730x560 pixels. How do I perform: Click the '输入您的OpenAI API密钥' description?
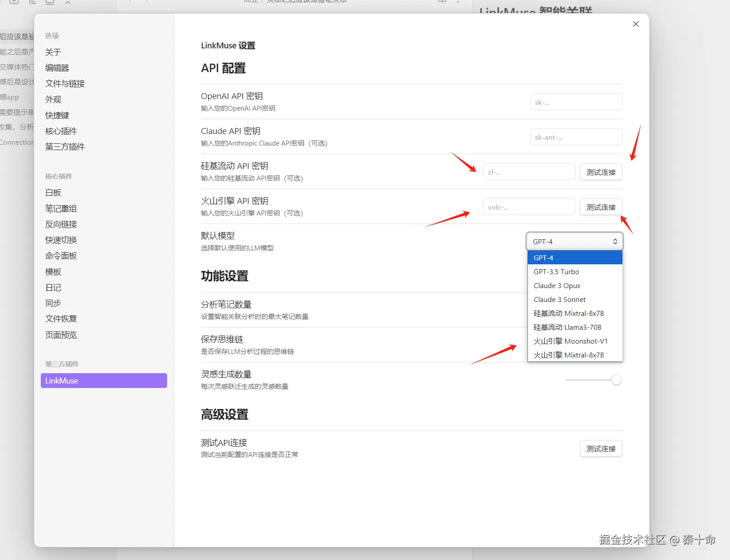238,108
